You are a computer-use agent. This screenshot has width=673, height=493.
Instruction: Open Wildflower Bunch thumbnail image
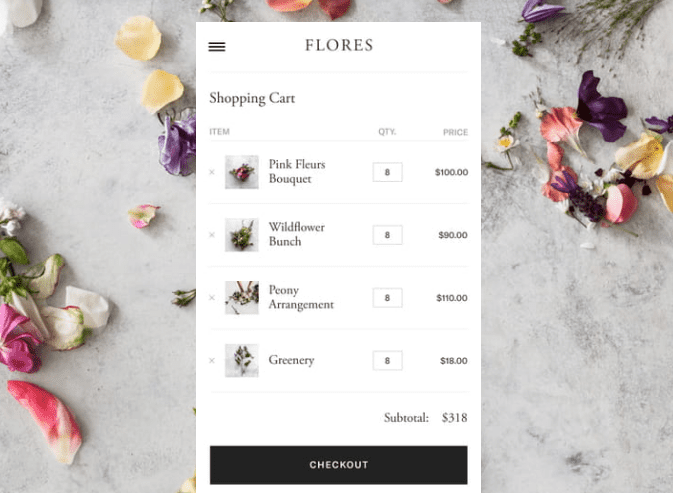tap(242, 235)
